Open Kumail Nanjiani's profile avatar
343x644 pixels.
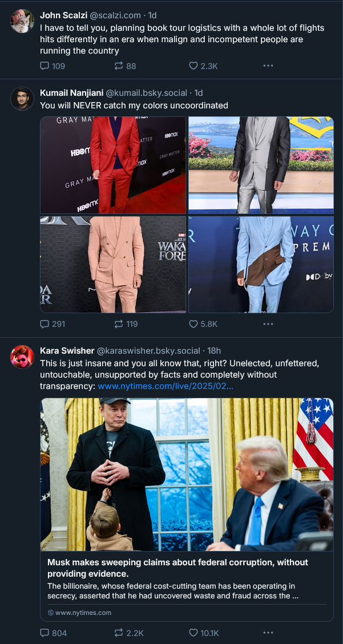click(22, 99)
